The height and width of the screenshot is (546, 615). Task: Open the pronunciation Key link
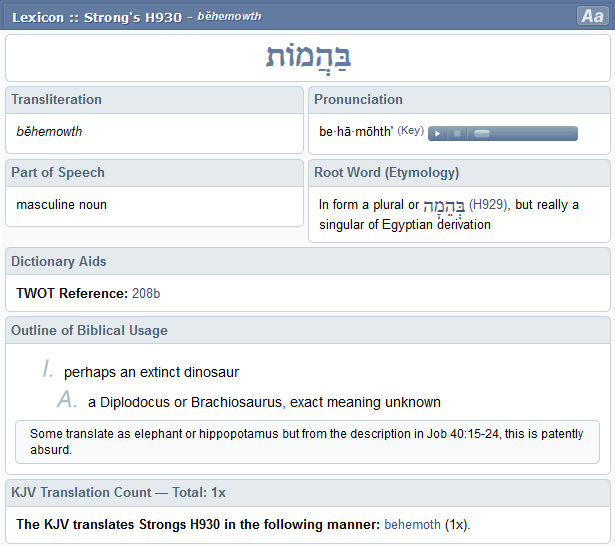coord(411,131)
